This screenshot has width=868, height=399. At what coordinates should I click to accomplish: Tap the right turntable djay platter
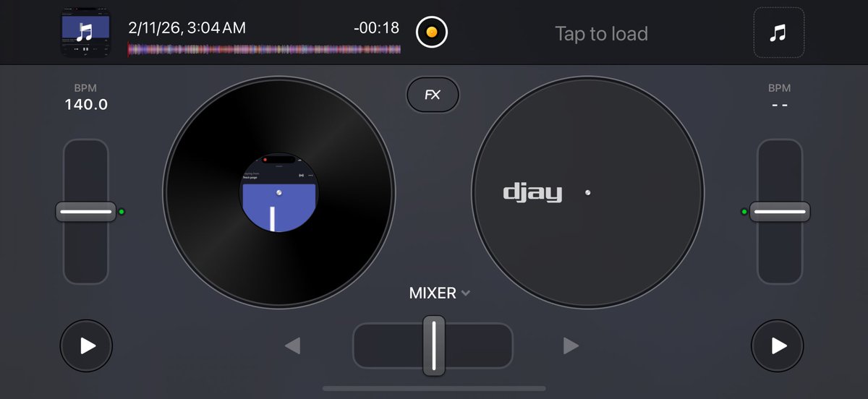click(587, 192)
